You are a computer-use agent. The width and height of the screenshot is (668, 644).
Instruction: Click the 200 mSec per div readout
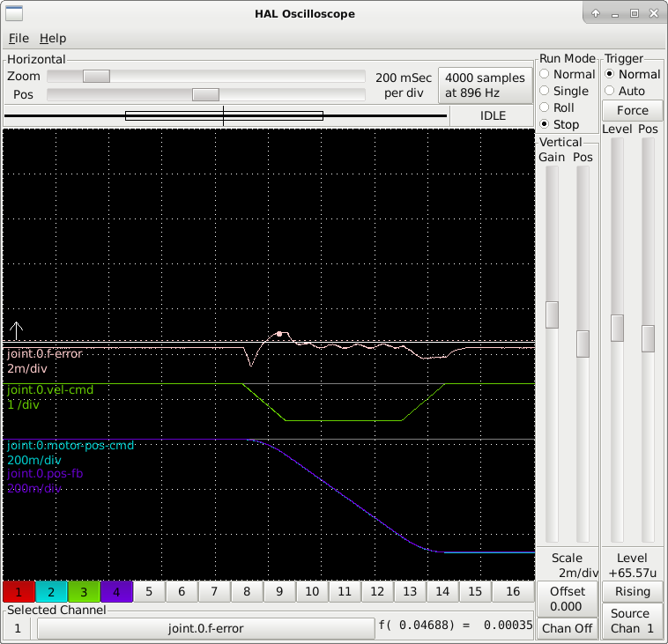pos(404,85)
